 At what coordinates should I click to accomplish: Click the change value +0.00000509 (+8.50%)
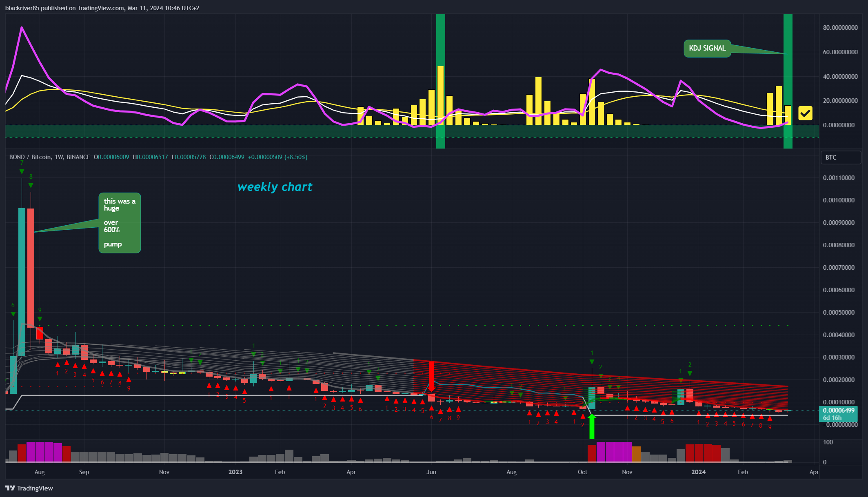click(277, 157)
